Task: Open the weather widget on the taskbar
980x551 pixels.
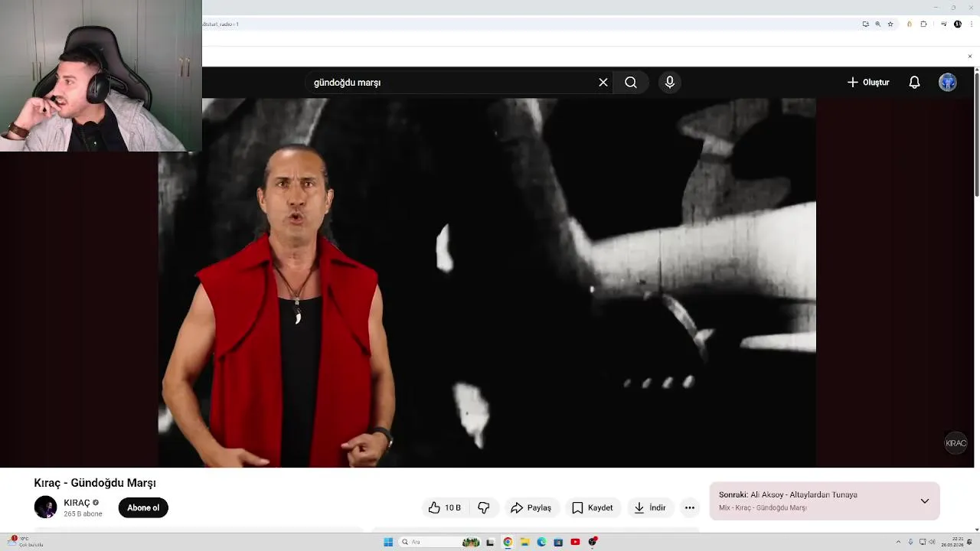Action: (x=26, y=542)
